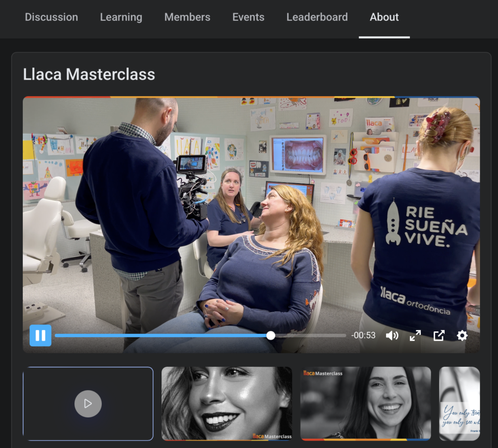Open the dark-haired woman Masterclass thumbnail
Image resolution: width=498 pixels, height=448 pixels.
(x=366, y=404)
